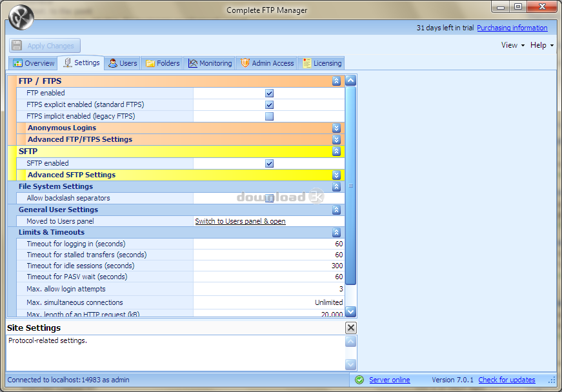The height and width of the screenshot is (392, 562).
Task: Collapse the General User Settings section
Action: (336, 210)
